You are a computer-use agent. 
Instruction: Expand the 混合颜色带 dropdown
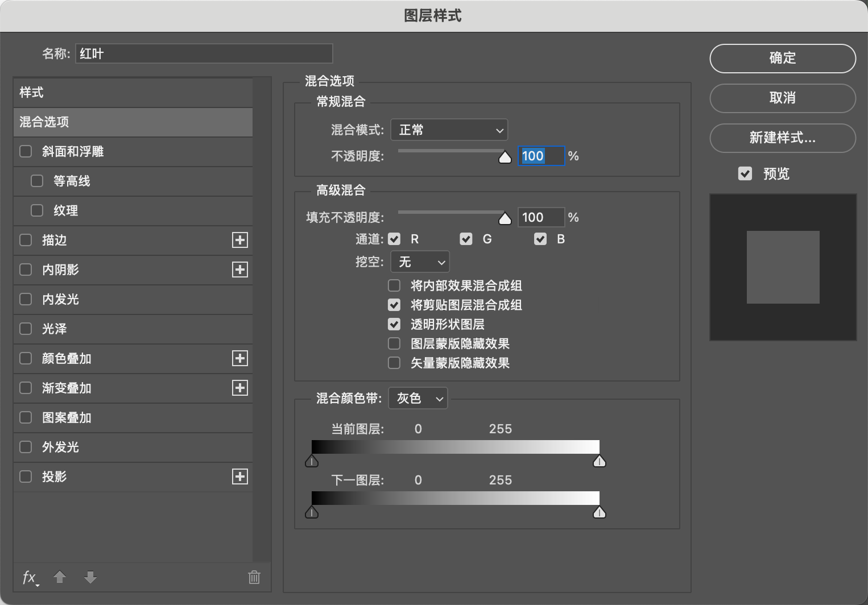click(418, 399)
